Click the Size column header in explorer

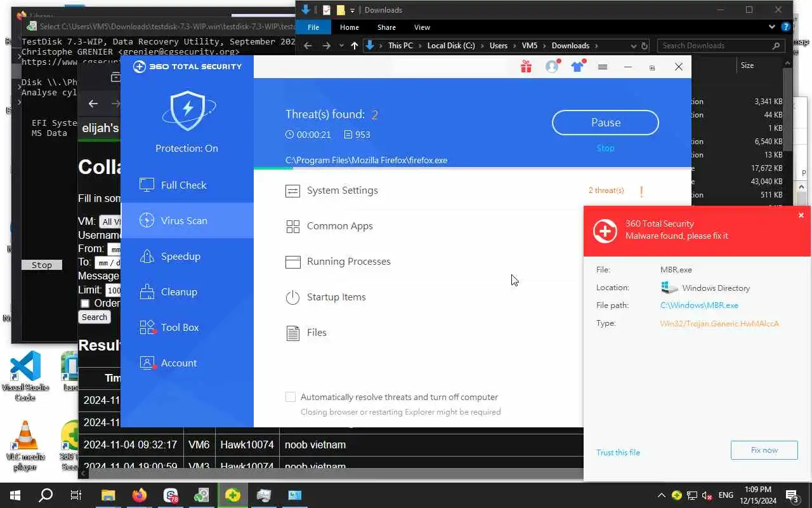[x=747, y=65]
